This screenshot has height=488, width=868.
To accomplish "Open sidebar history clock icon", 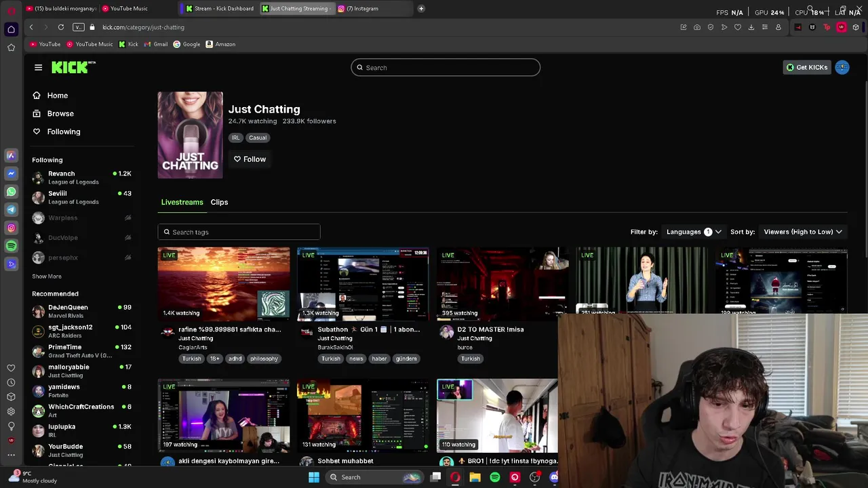I will (11, 382).
